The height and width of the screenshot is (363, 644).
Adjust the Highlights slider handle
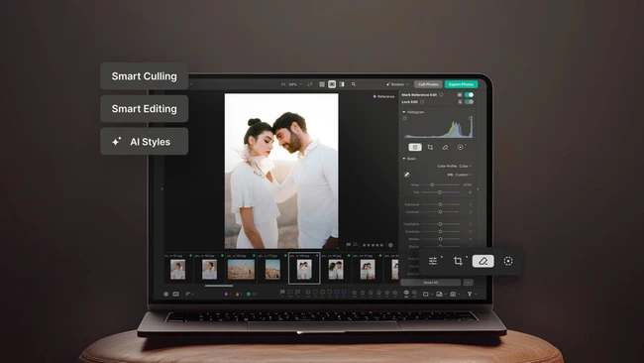[440, 224]
